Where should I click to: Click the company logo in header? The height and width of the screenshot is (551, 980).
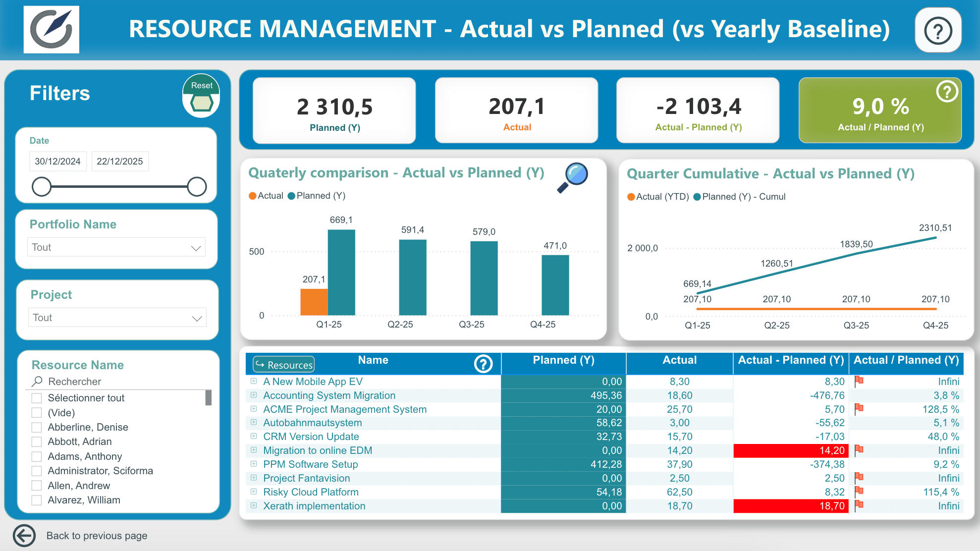pyautogui.click(x=52, y=30)
